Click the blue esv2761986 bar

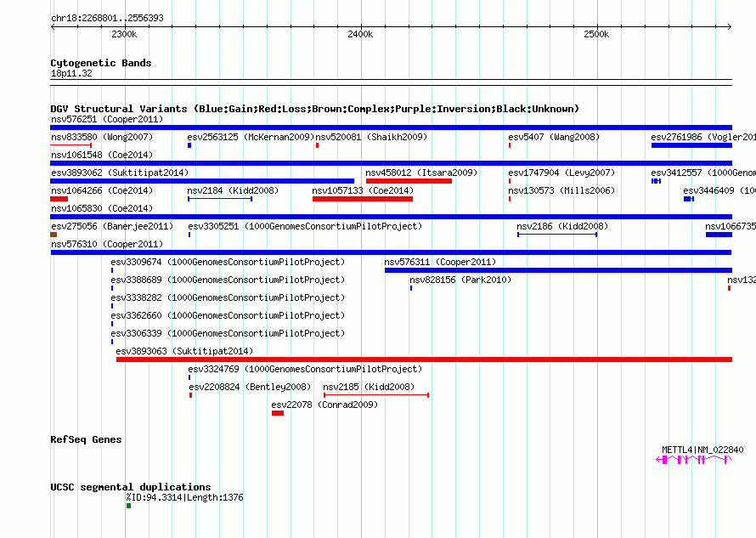pos(692,145)
